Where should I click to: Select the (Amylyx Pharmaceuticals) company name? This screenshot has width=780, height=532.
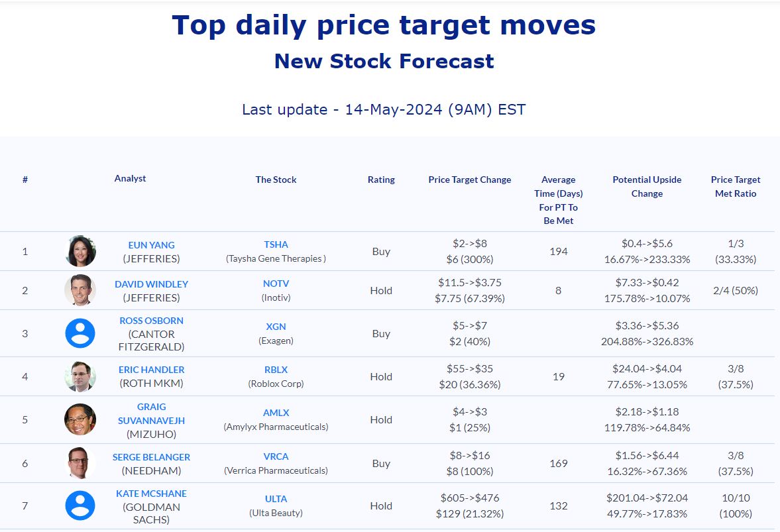coord(276,427)
